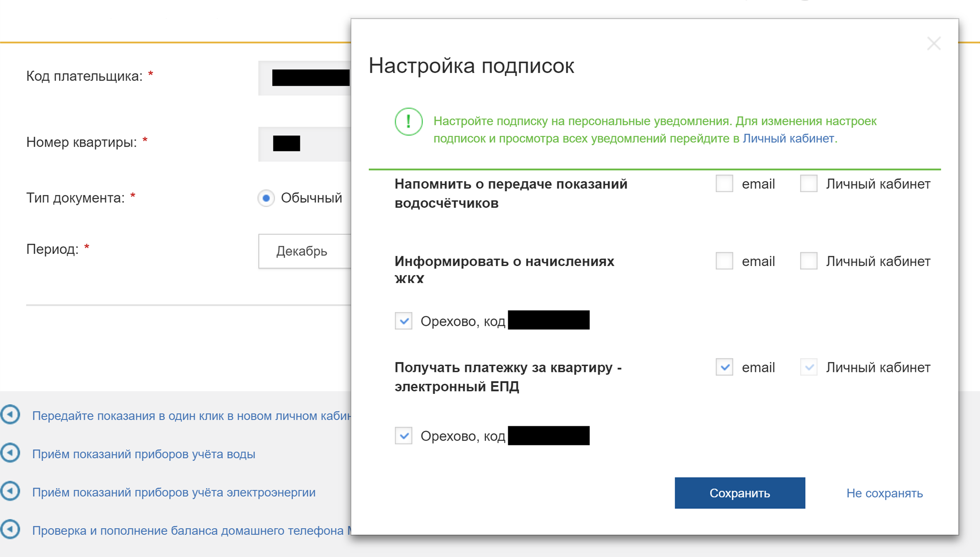Click 'Напомнить о передаче показаний водосчётчиков' heading

tap(511, 194)
